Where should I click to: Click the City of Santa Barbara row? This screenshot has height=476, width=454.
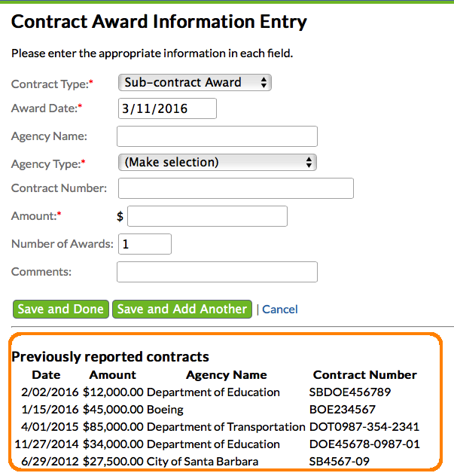click(x=203, y=461)
